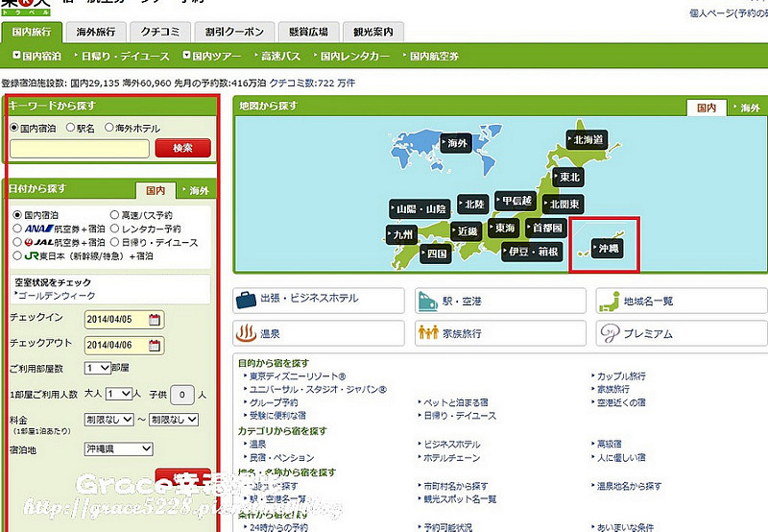Screen dimensions: 768x532
Task: Open the 大人 count dropdown
Action: pos(119,394)
